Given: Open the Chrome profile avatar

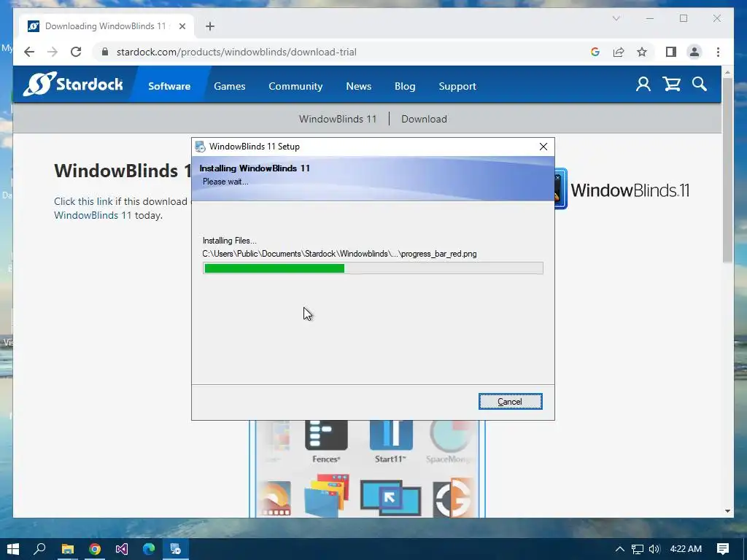Looking at the screenshot, I should point(694,52).
